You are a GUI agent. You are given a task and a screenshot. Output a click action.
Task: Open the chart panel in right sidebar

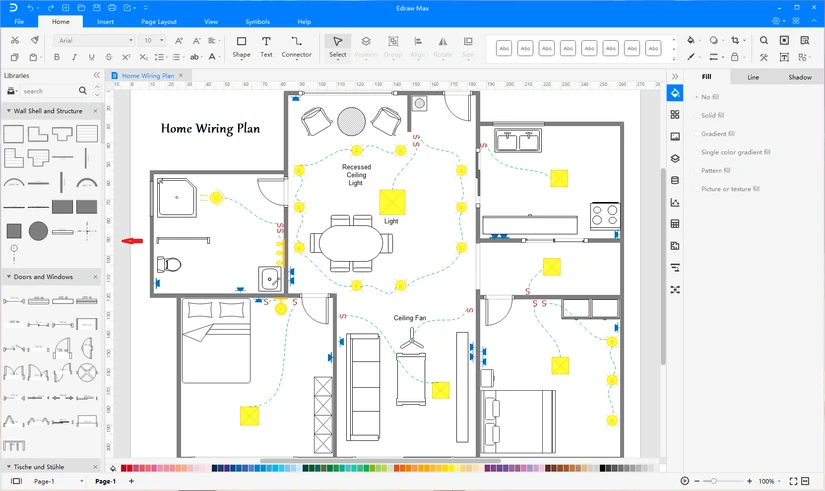click(x=675, y=202)
